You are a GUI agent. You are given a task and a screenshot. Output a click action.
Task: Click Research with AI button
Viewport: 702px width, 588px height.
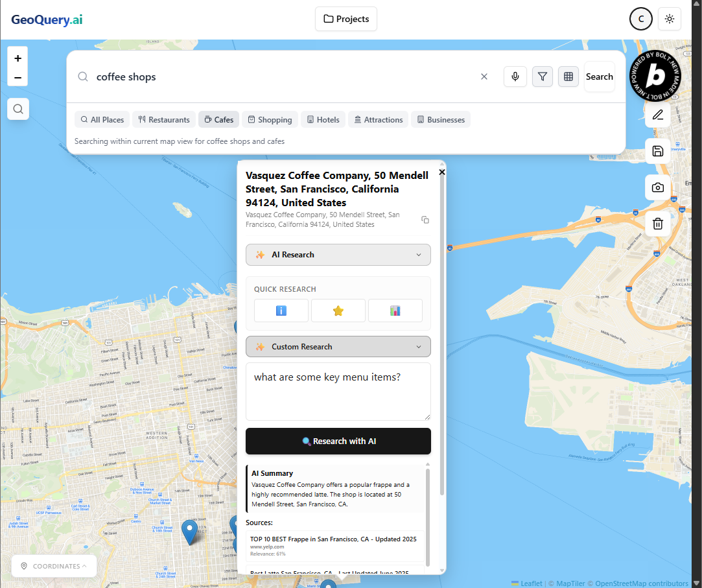tap(338, 441)
